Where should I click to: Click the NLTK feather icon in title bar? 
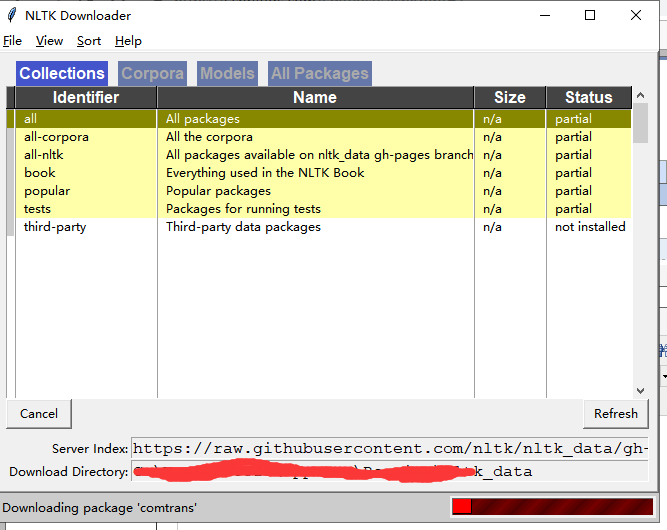12,15
